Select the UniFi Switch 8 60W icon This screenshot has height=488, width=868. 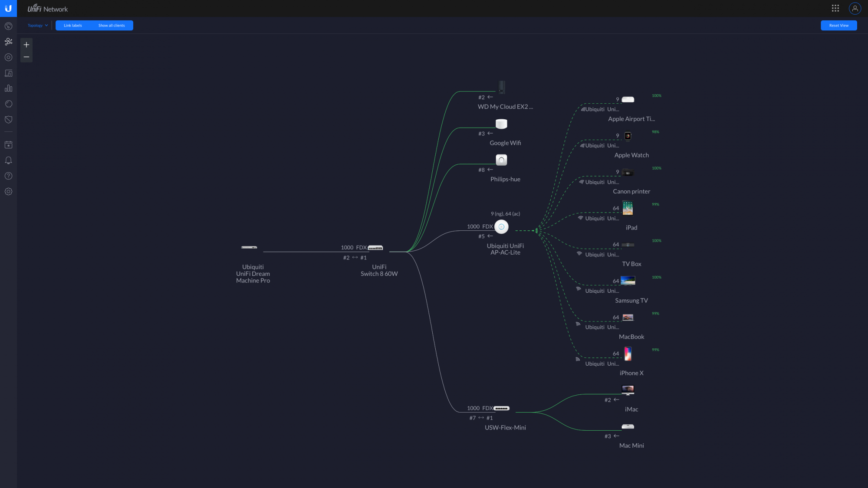[x=375, y=248]
